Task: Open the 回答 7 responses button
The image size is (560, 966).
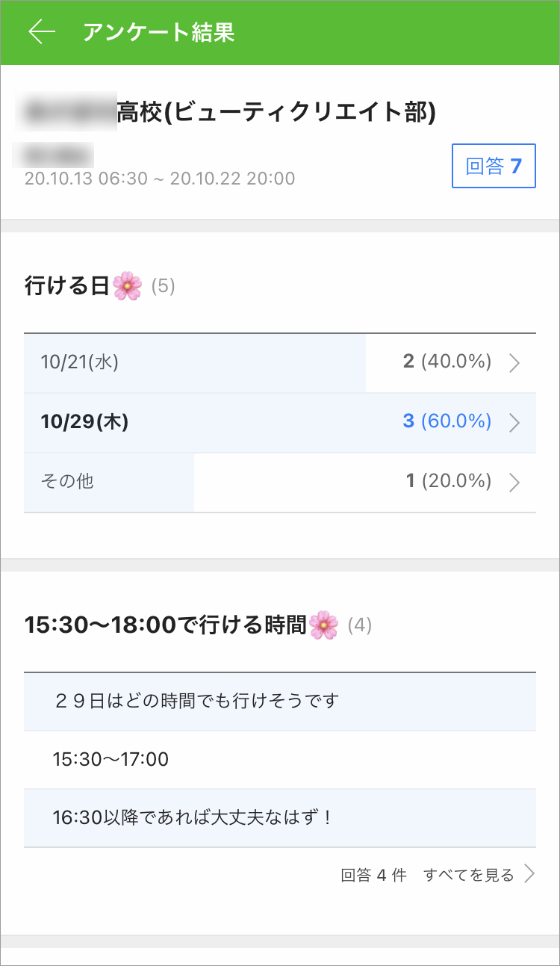Action: coord(494,166)
